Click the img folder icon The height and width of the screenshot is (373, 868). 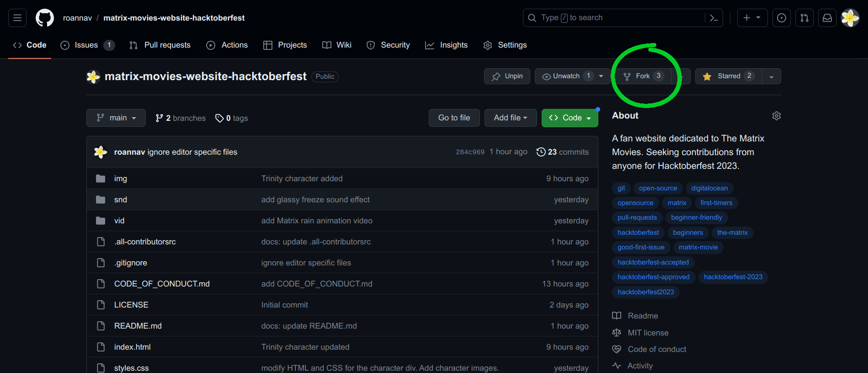click(101, 178)
